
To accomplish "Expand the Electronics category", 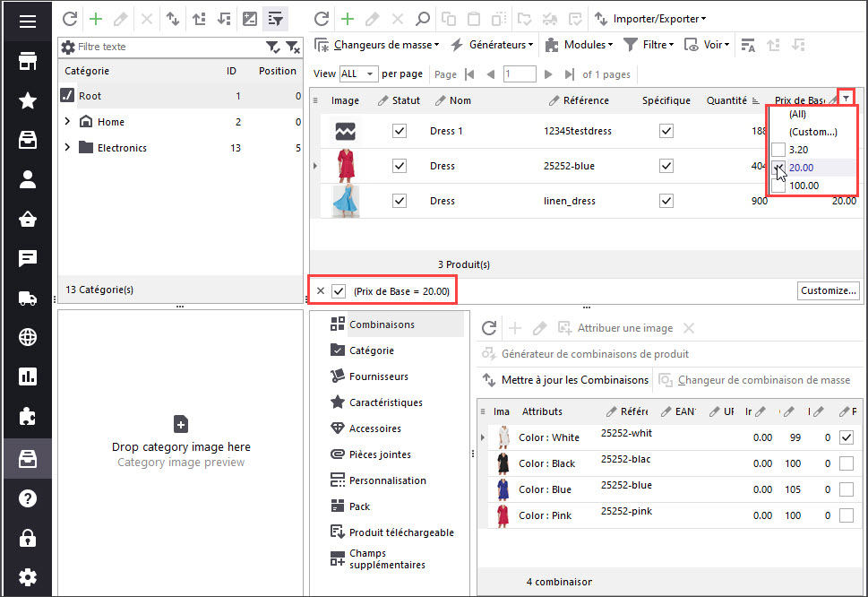I will pyautogui.click(x=67, y=147).
